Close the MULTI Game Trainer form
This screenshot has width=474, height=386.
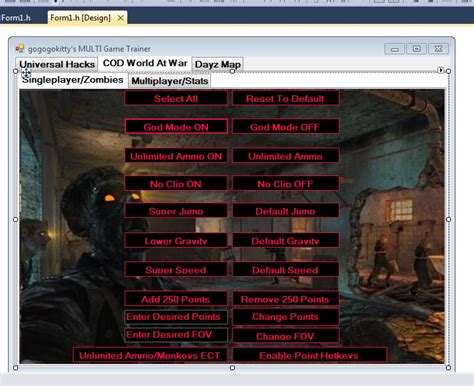(439, 49)
